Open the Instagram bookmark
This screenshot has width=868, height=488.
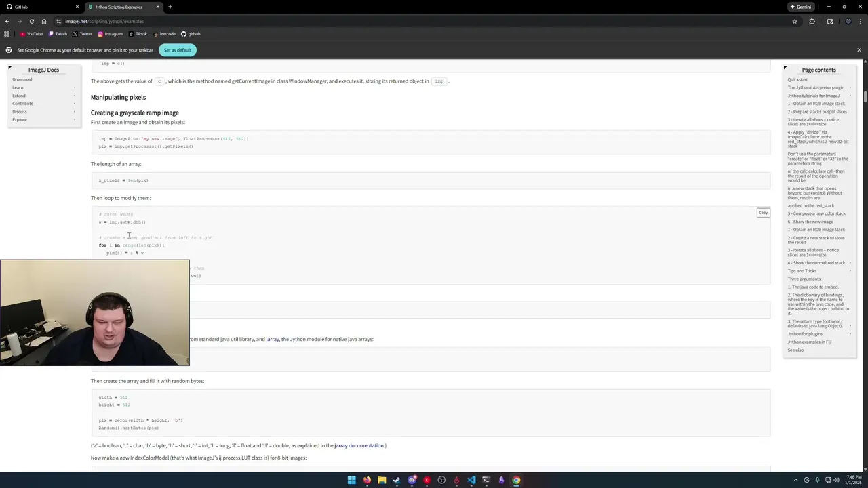point(111,34)
